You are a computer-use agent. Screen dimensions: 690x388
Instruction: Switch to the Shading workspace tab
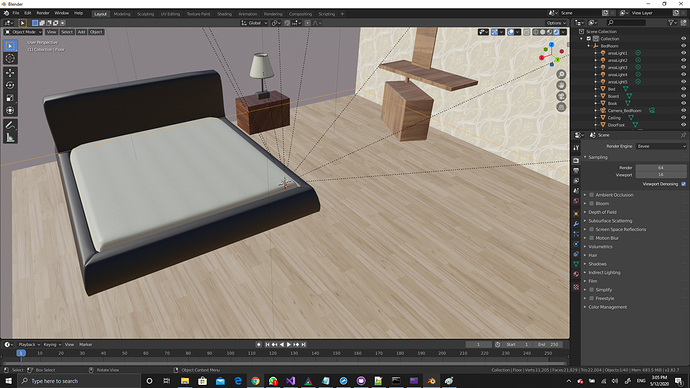click(224, 14)
